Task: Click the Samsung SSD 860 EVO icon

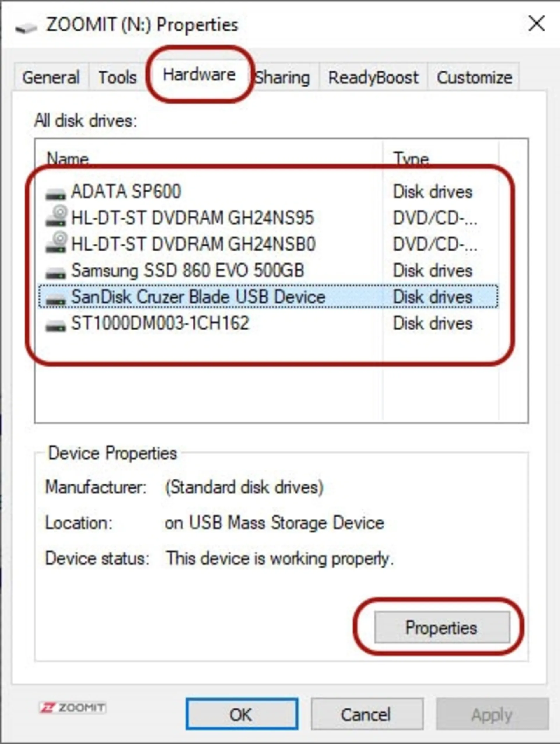Action: click(x=55, y=272)
